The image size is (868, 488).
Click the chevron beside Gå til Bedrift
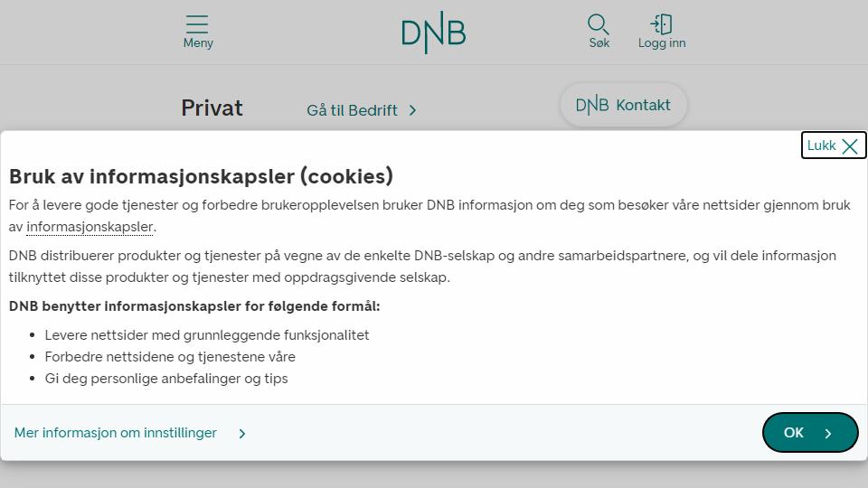click(412, 110)
